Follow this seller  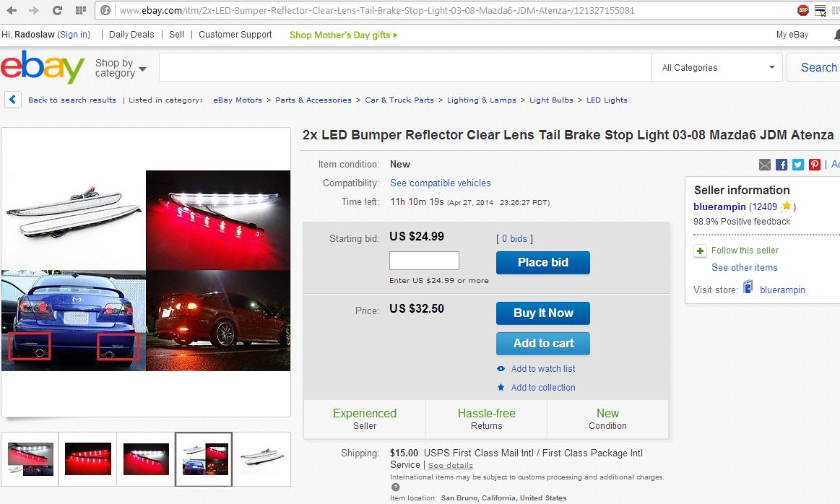(745, 251)
